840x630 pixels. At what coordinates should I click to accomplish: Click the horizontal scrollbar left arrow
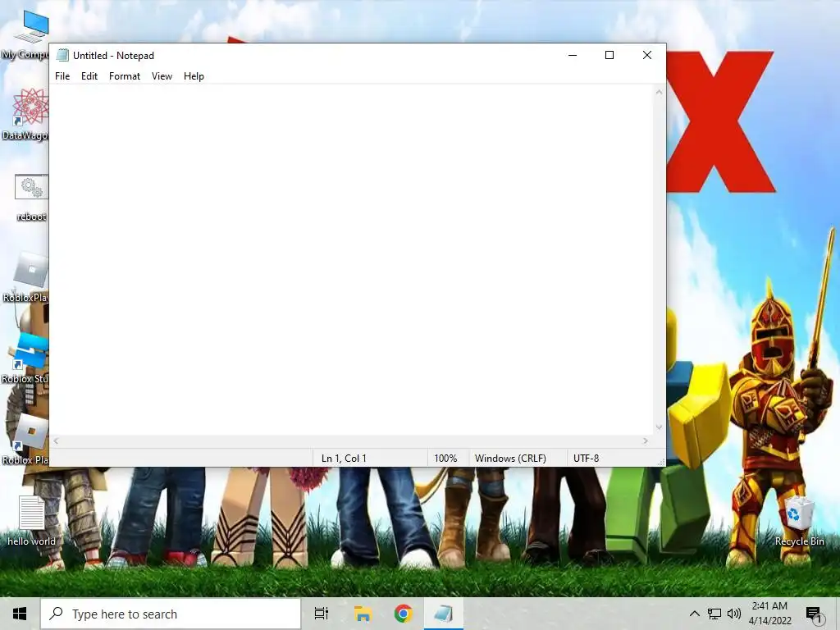(57, 441)
